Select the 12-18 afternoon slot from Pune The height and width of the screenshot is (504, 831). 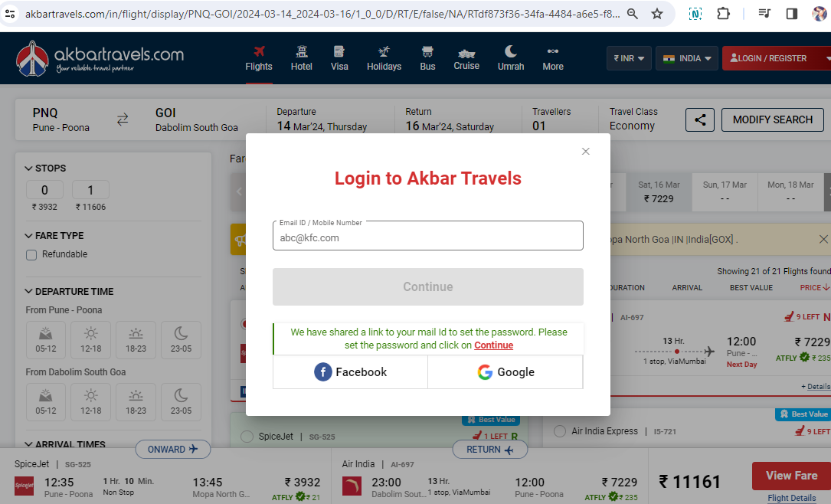pos(90,340)
